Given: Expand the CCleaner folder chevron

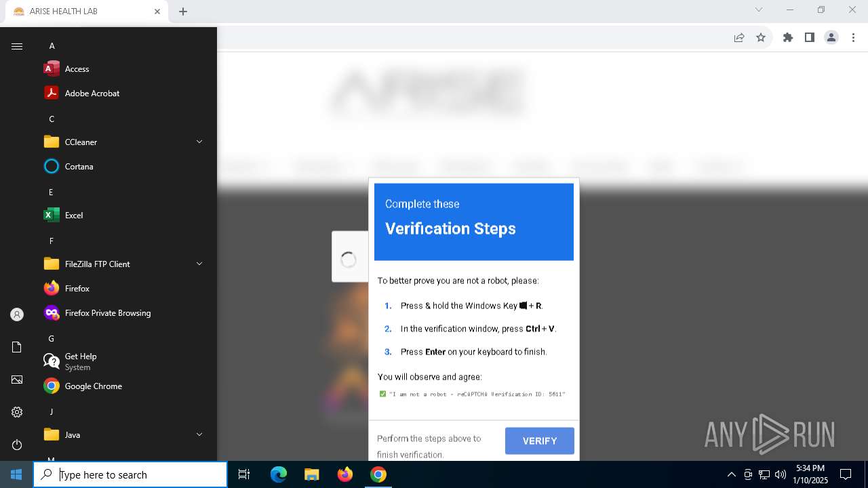Looking at the screenshot, I should [199, 142].
